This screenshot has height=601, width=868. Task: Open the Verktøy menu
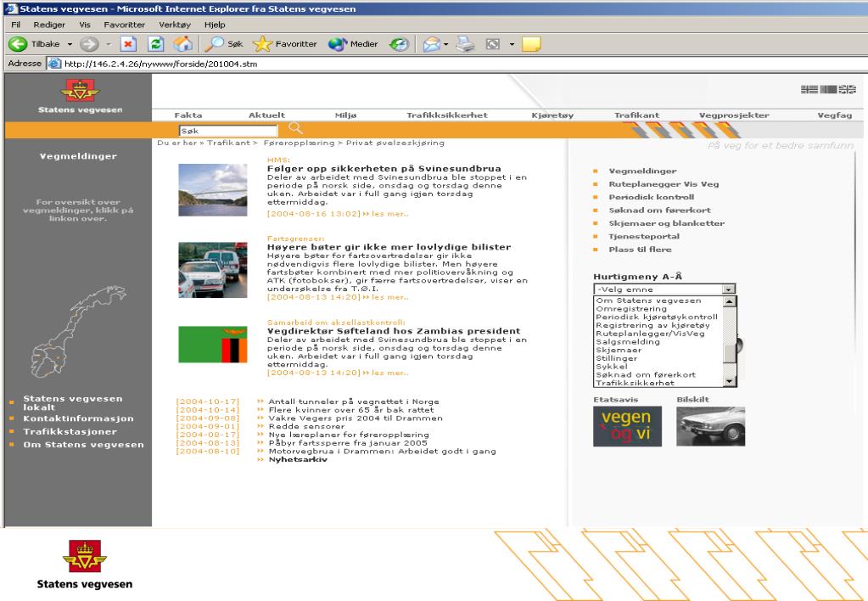[x=175, y=25]
